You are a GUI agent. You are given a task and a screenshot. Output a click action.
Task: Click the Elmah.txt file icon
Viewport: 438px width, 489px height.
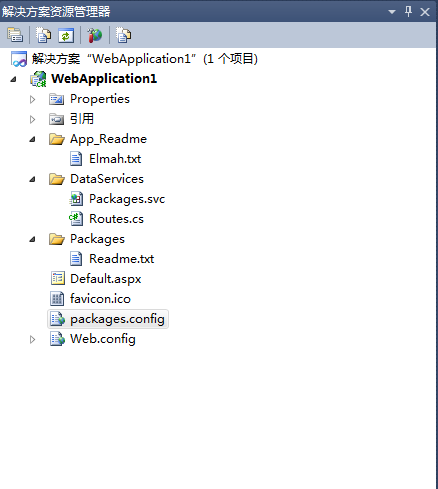point(76,159)
